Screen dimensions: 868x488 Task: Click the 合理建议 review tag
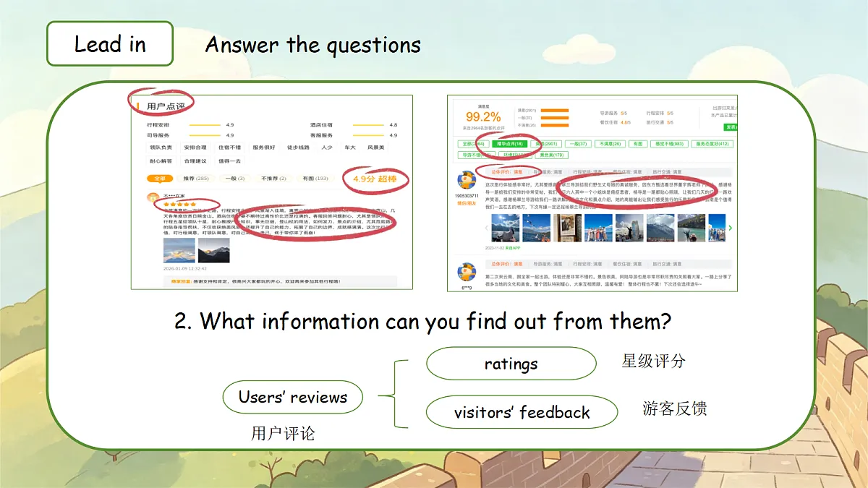[x=195, y=161]
